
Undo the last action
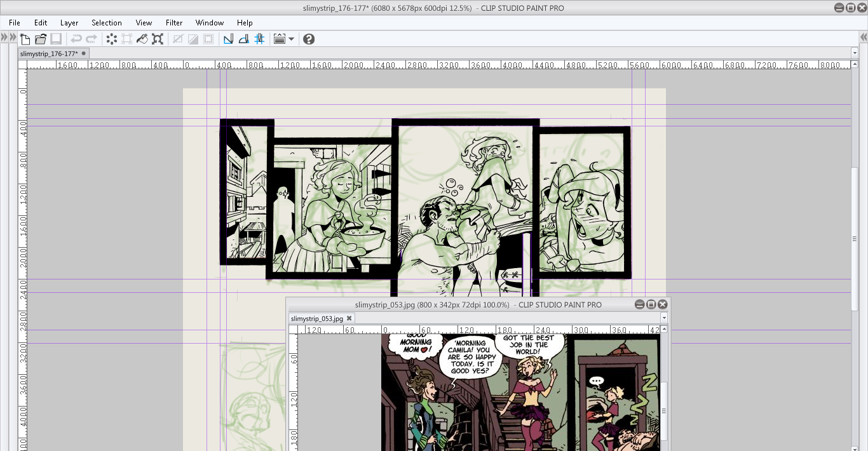click(x=76, y=39)
